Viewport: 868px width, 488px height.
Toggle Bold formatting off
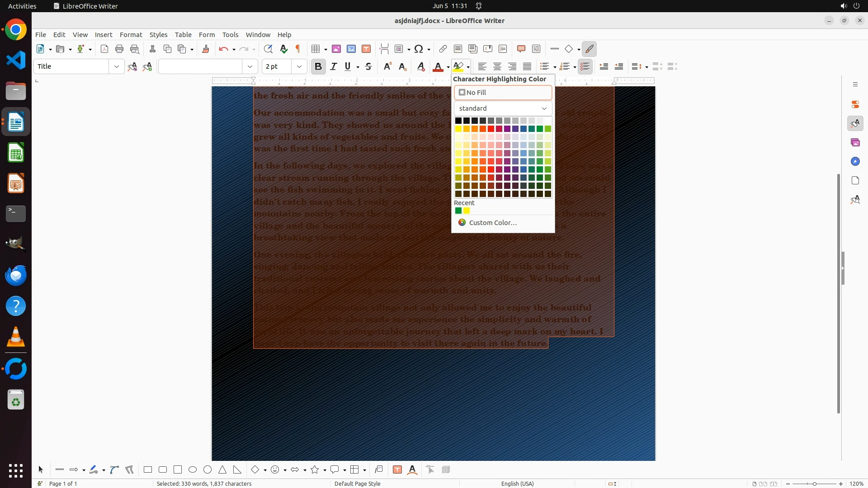click(318, 67)
